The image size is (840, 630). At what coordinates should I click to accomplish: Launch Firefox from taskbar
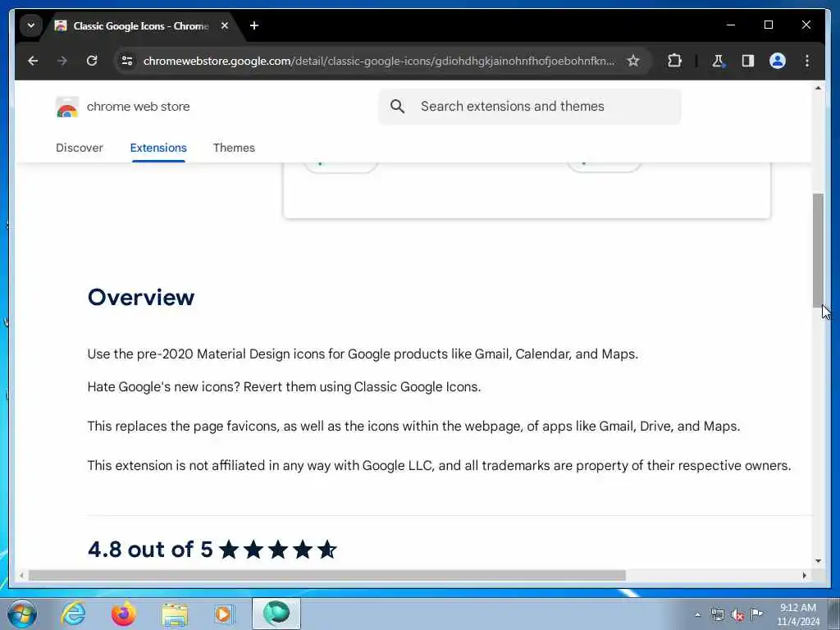coord(124,614)
